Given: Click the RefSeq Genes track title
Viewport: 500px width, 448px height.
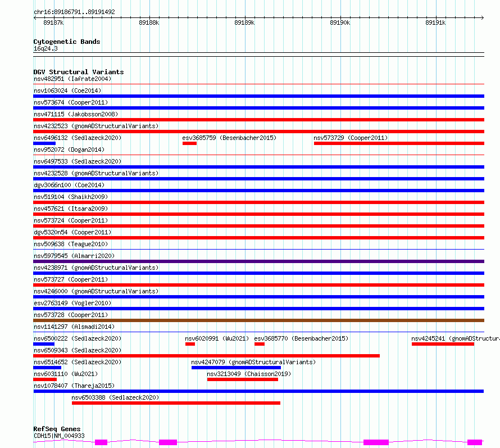Looking at the screenshot, I should (x=57, y=429).
